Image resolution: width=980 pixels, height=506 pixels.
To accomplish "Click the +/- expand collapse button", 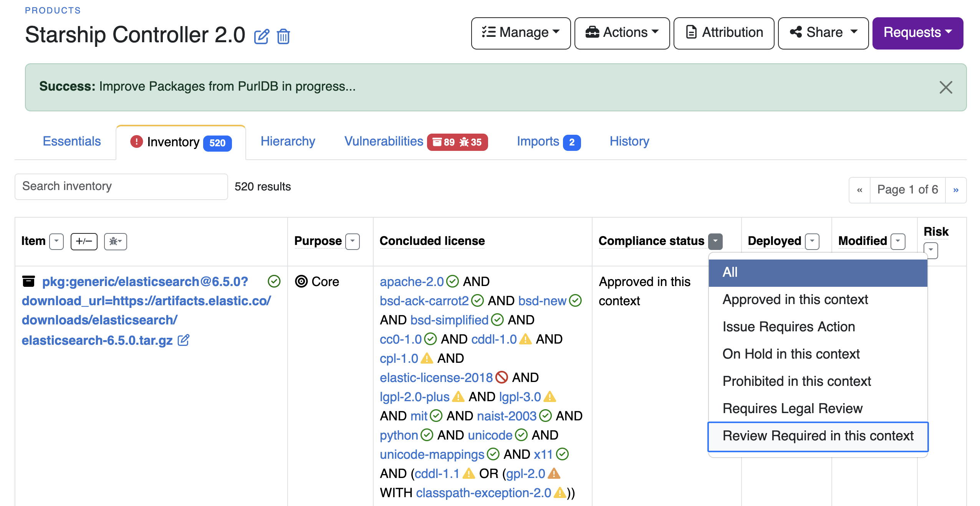I will 84,241.
